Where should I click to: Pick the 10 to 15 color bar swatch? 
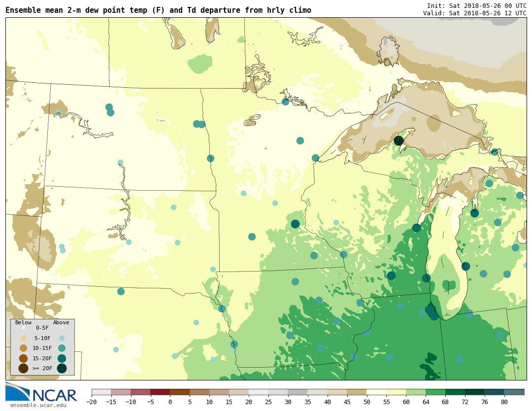(220, 392)
